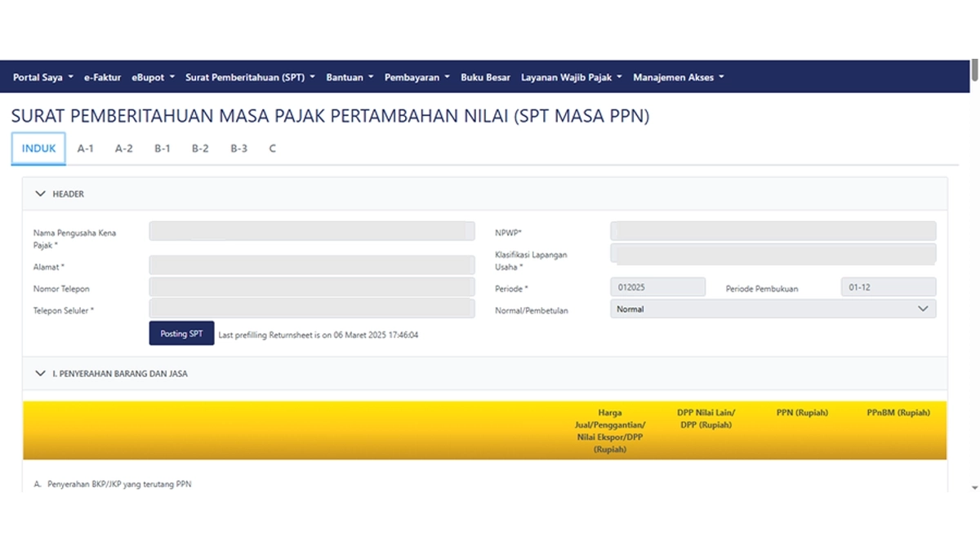Click the Periode input field
The width and height of the screenshot is (980, 551).
coord(657,287)
